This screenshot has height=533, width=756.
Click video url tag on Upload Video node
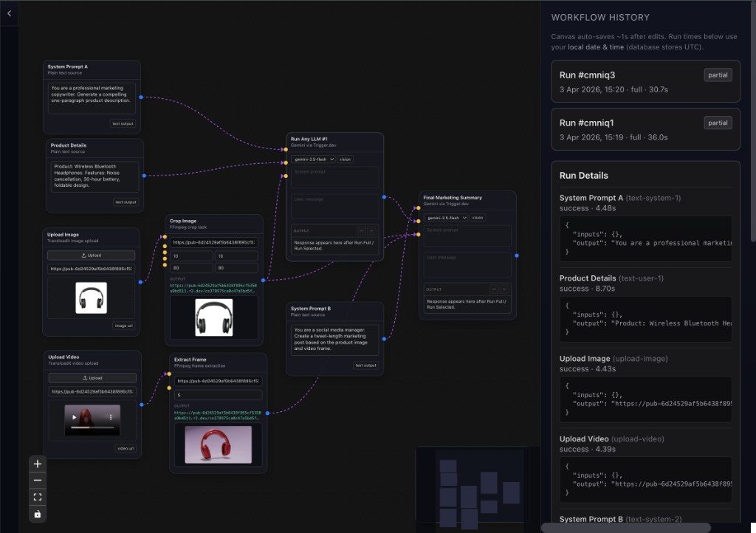click(126, 448)
